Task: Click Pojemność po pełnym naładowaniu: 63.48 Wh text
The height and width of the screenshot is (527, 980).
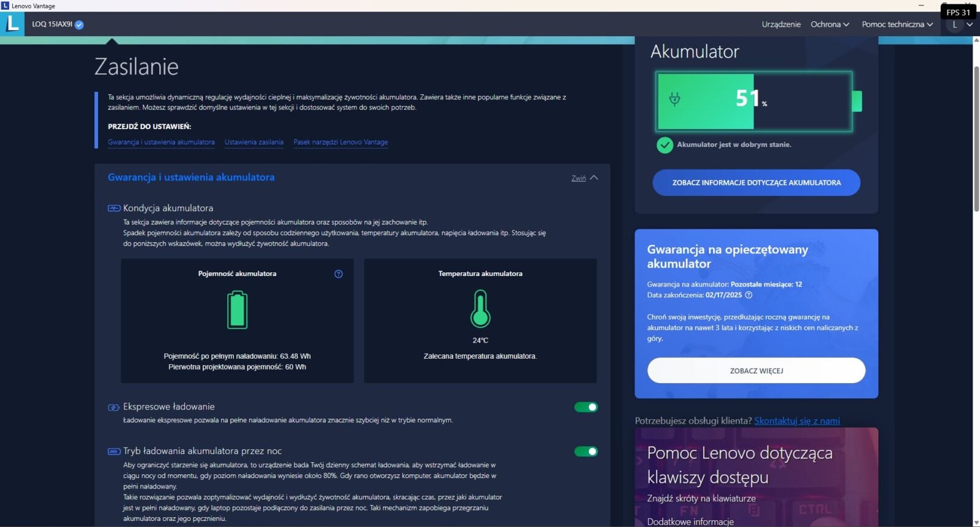Action: [237, 356]
